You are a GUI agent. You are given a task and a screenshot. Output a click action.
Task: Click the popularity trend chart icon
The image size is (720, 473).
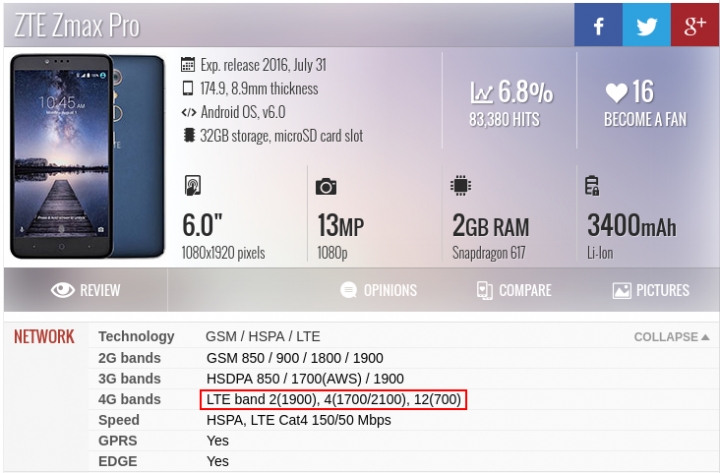tap(482, 93)
